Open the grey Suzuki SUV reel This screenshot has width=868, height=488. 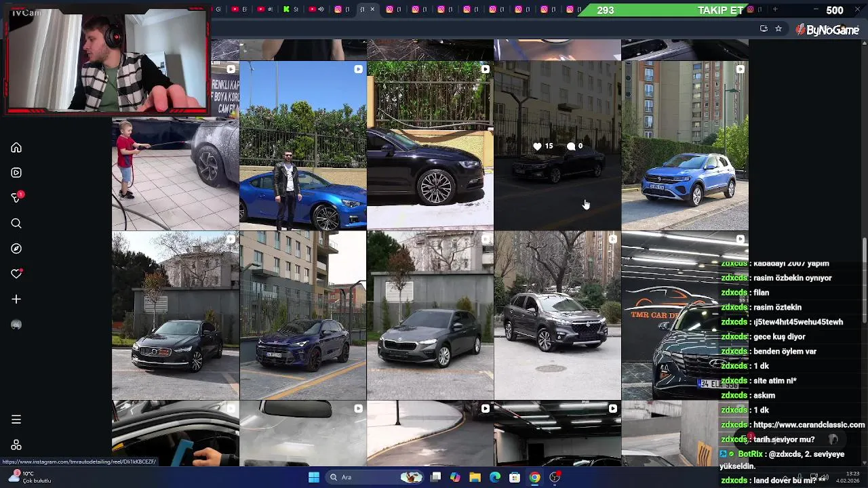pyautogui.click(x=557, y=316)
